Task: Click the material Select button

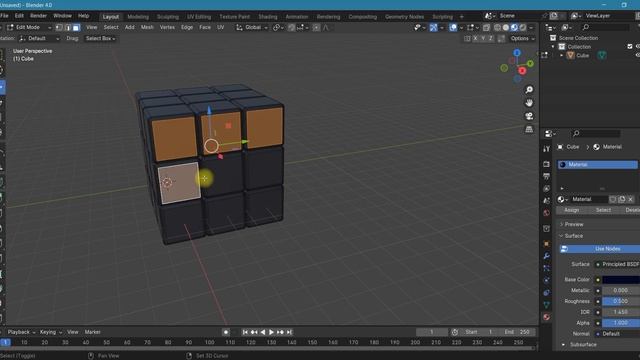Action: pyautogui.click(x=603, y=210)
